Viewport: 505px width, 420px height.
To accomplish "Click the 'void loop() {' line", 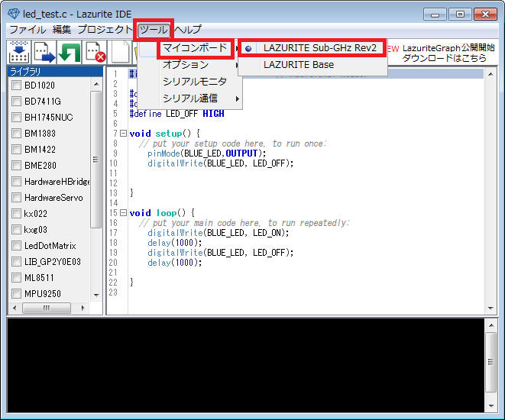I will coord(162,213).
